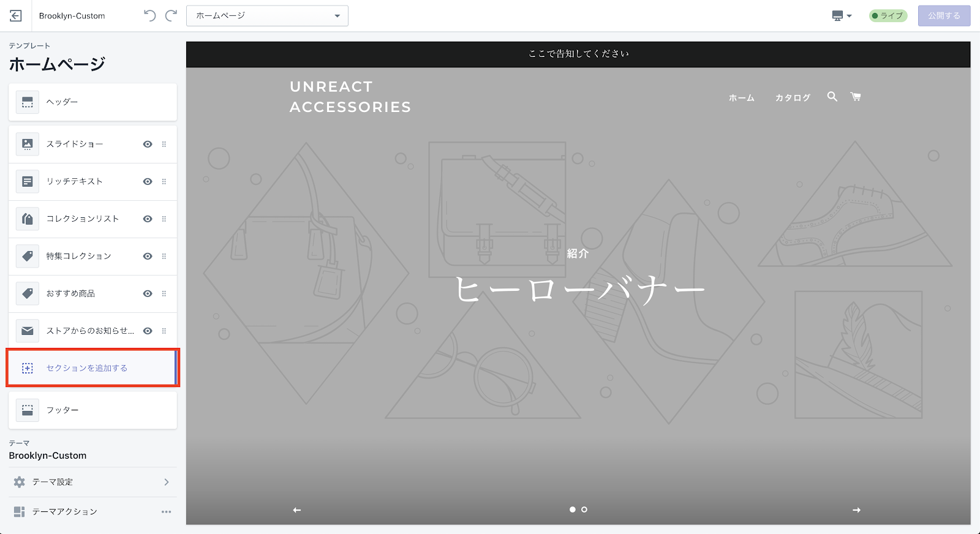Undo the last change

pyautogui.click(x=149, y=16)
